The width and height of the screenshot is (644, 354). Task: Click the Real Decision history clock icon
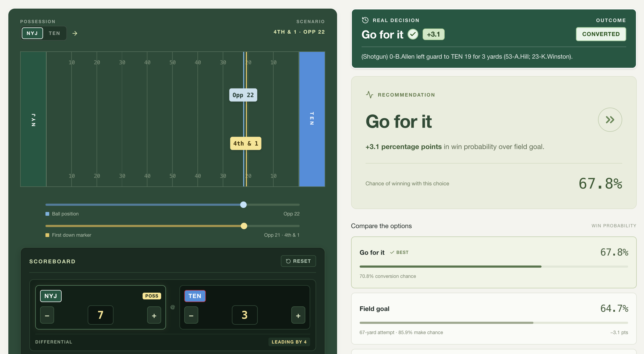[x=365, y=20]
